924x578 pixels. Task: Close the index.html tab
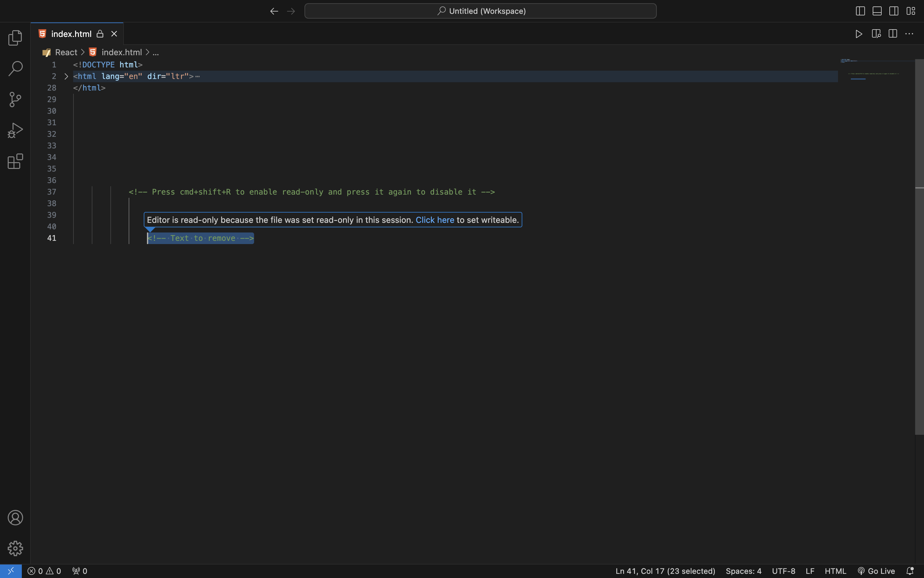114,34
